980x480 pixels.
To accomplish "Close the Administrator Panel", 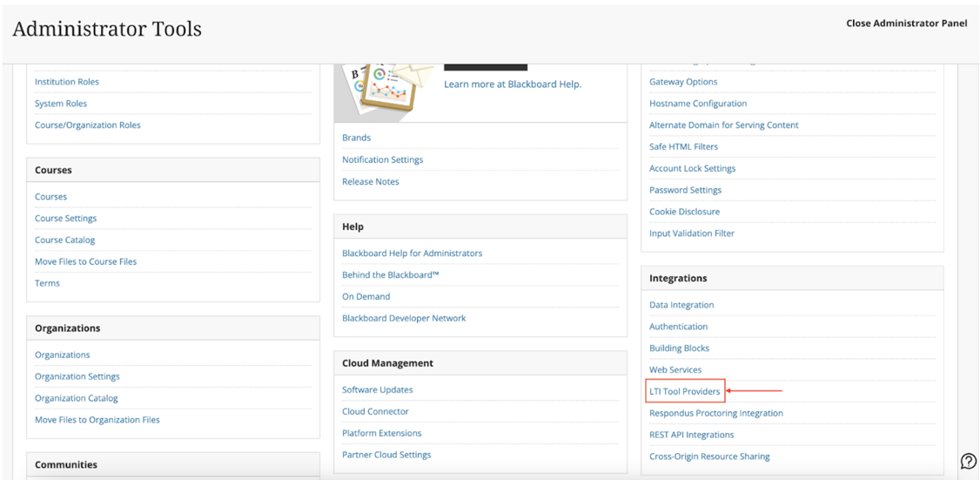I will [x=906, y=24].
